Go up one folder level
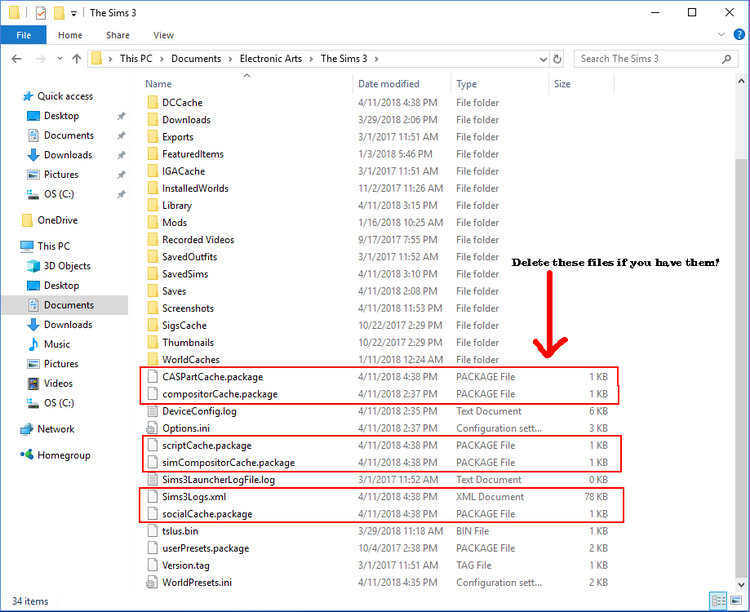This screenshot has width=750, height=612. (x=77, y=59)
